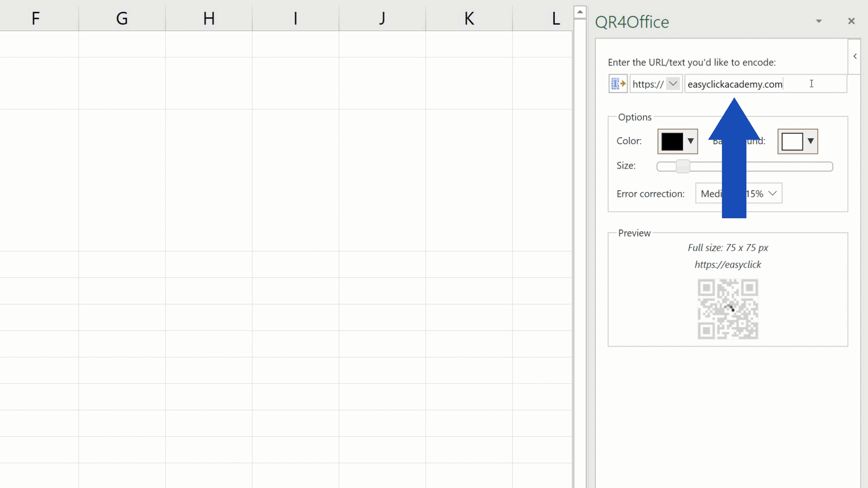
Task: Click the 'https://easyclick' preview caption
Action: 728,265
